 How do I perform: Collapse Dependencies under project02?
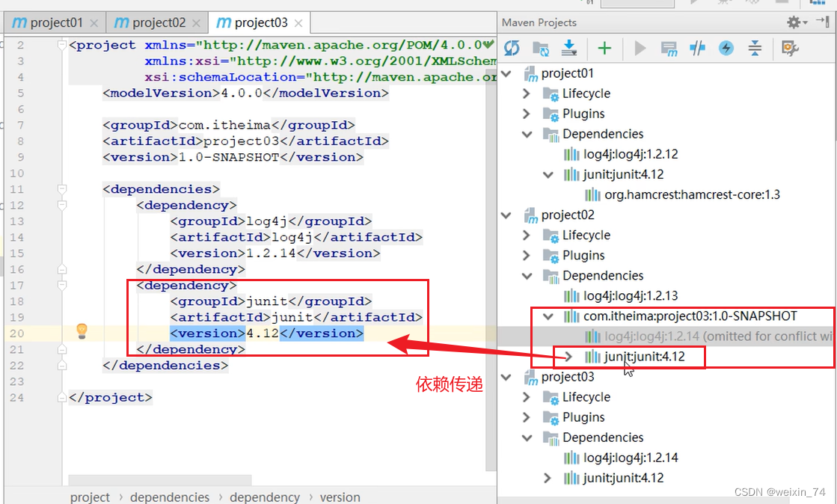tap(527, 276)
